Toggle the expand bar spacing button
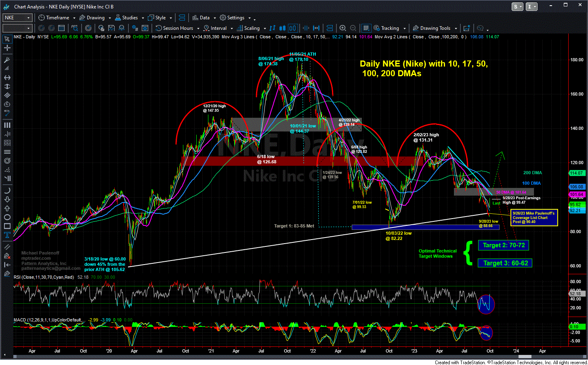 click(x=316, y=28)
